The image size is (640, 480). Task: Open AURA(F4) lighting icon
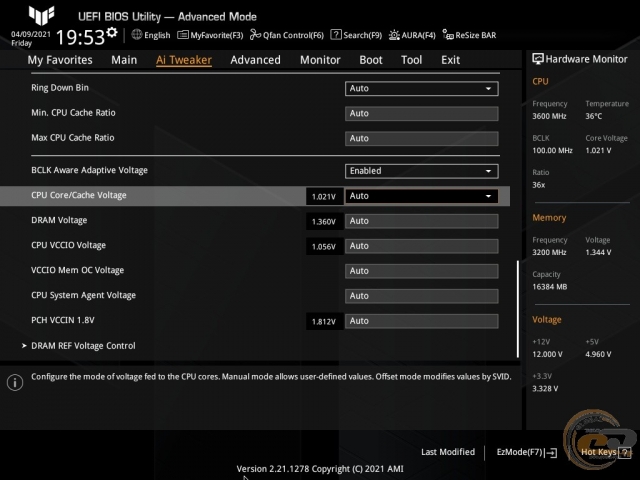pos(394,35)
